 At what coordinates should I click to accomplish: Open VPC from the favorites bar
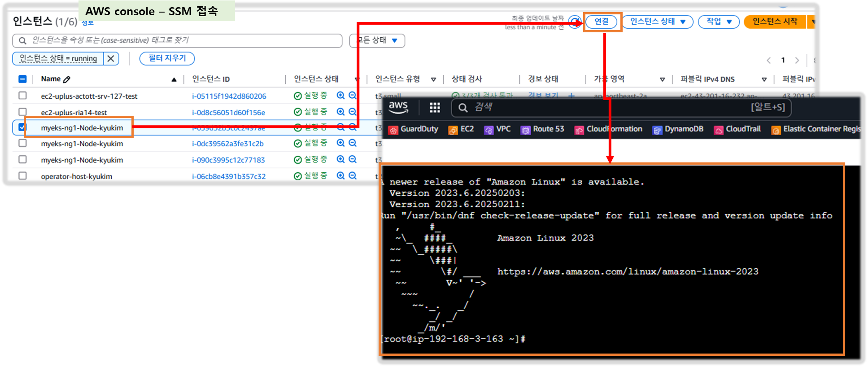pos(497,129)
